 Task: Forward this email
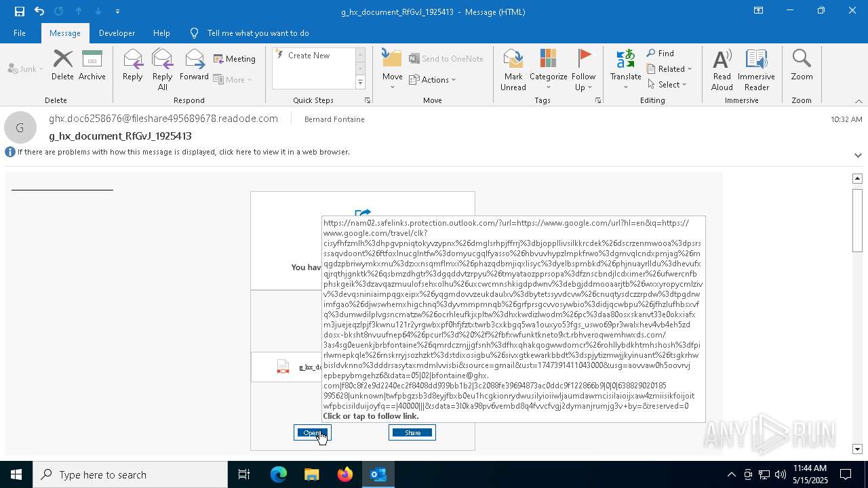[194, 66]
